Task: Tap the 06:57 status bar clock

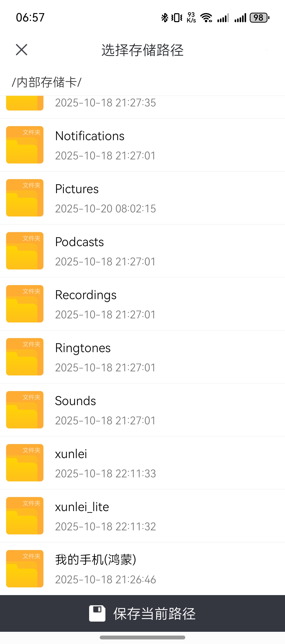Action: tap(30, 17)
